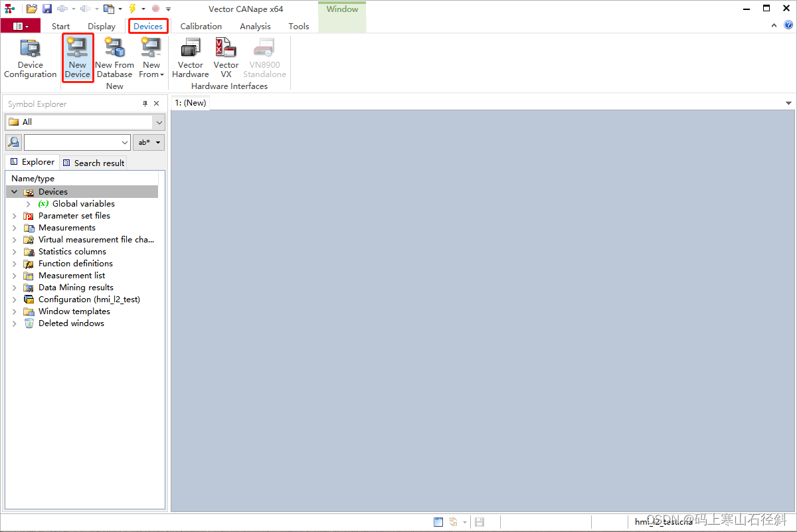Select the Function definitions item

pos(76,264)
